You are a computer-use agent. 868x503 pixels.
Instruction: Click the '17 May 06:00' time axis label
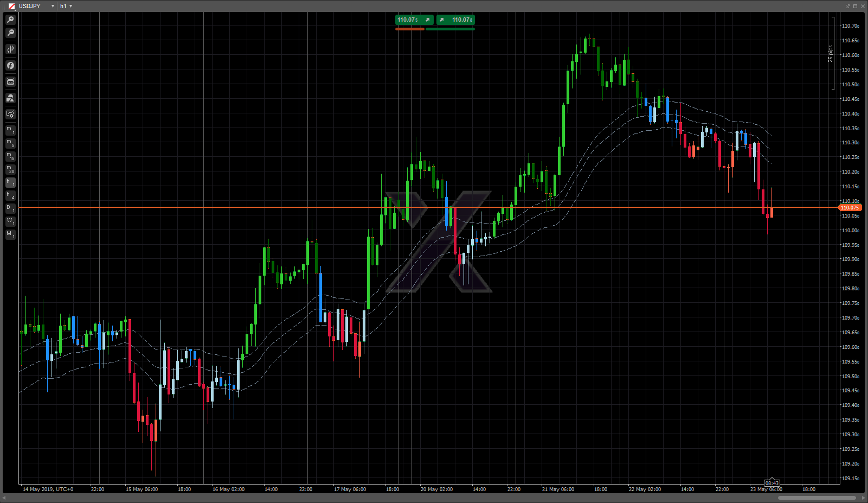[x=350, y=489]
